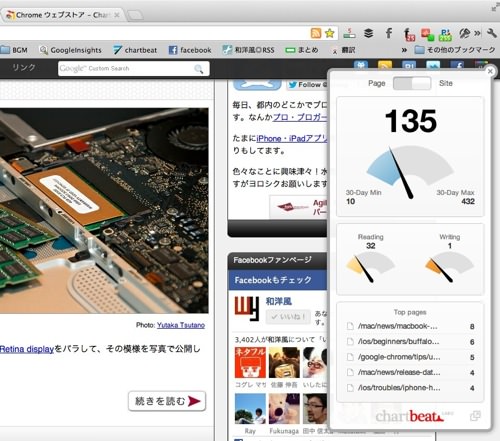Open the chartbeat bookmark

click(x=135, y=50)
